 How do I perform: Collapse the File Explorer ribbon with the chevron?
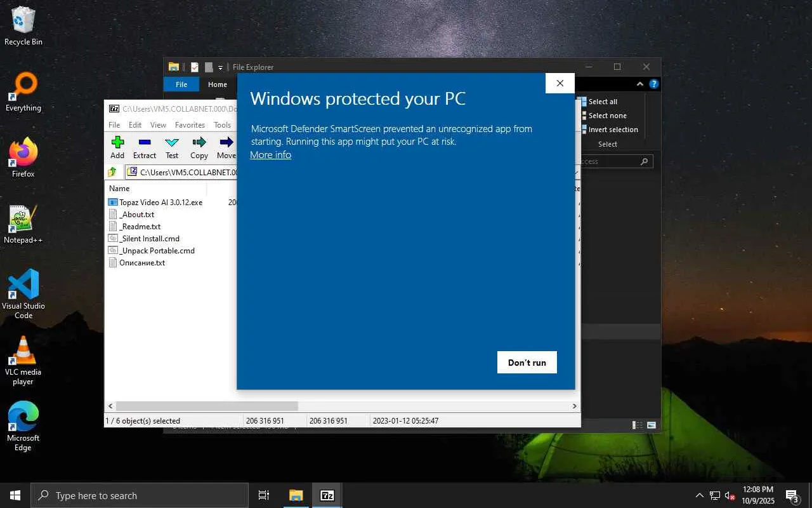point(640,84)
